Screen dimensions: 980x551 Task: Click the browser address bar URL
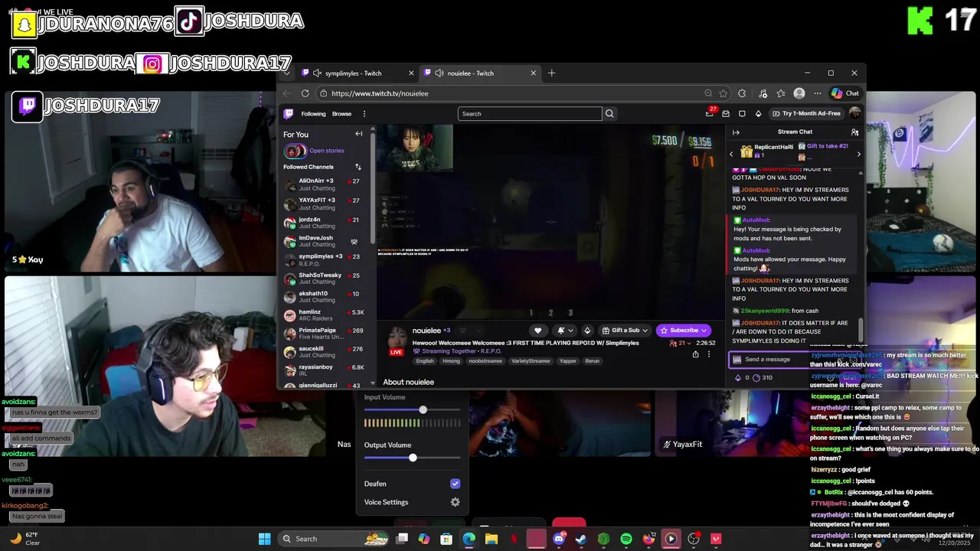(x=380, y=93)
